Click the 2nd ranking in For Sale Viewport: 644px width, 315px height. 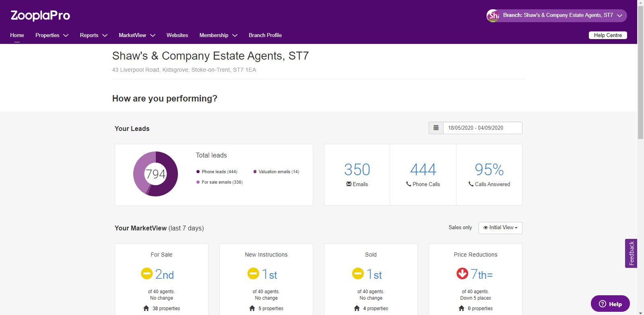[165, 274]
